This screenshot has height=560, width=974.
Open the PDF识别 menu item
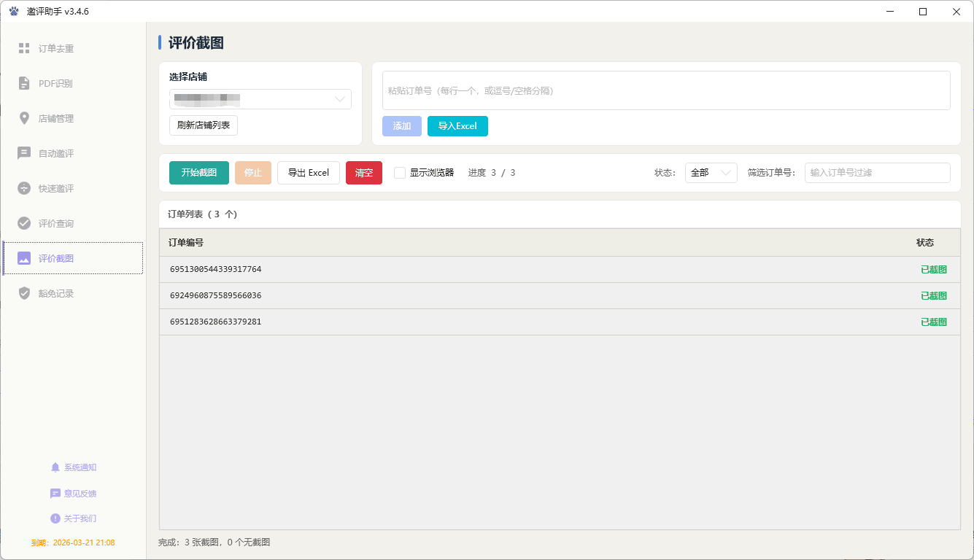click(x=73, y=83)
